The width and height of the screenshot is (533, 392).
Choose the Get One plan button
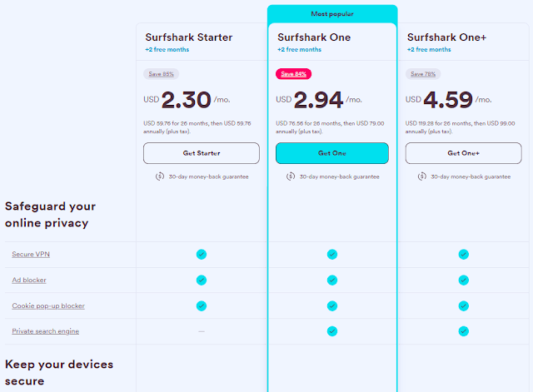[x=332, y=153]
